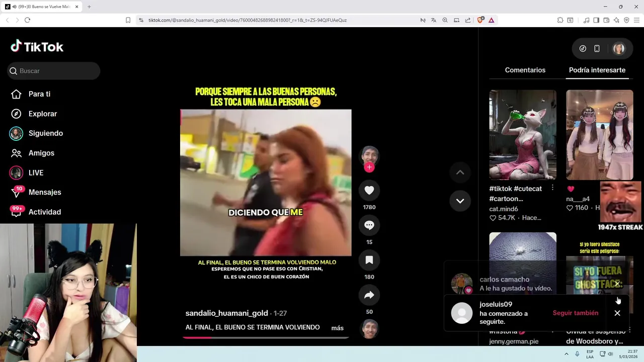
Task: Switch to the Podría interesarte tab
Action: (x=597, y=70)
